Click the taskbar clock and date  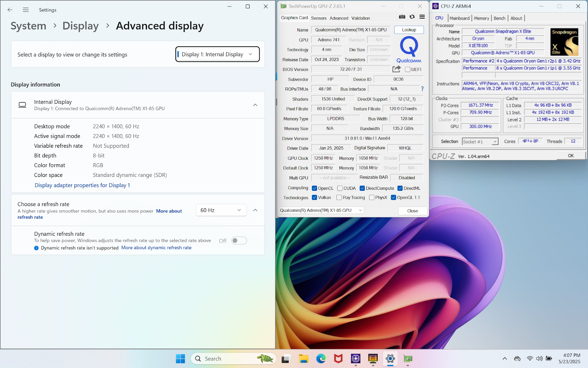pyautogui.click(x=569, y=359)
